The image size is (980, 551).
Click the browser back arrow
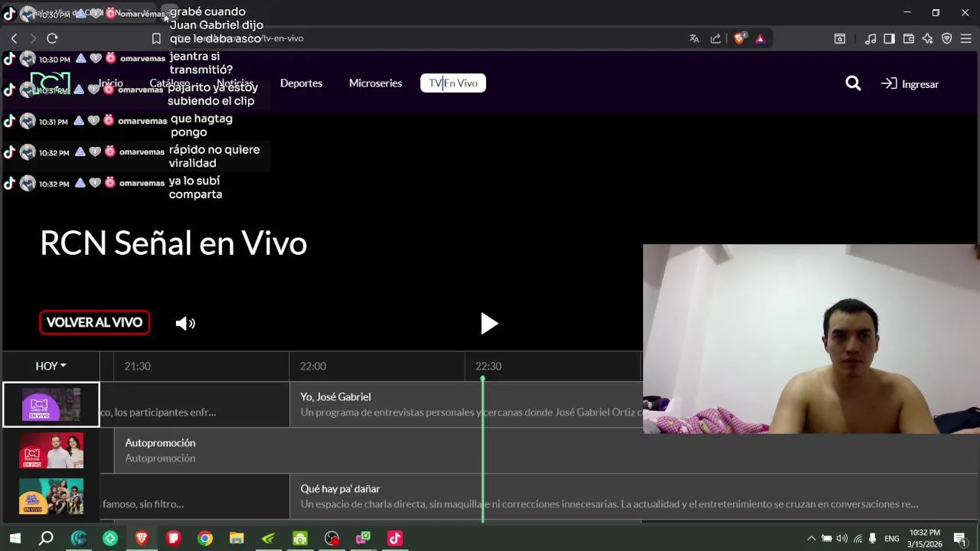click(14, 38)
